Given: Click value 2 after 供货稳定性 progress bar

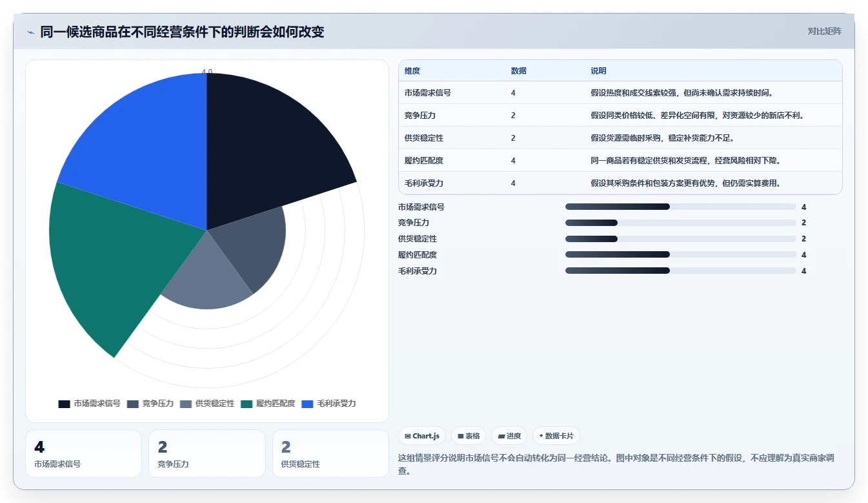Looking at the screenshot, I should coord(804,239).
